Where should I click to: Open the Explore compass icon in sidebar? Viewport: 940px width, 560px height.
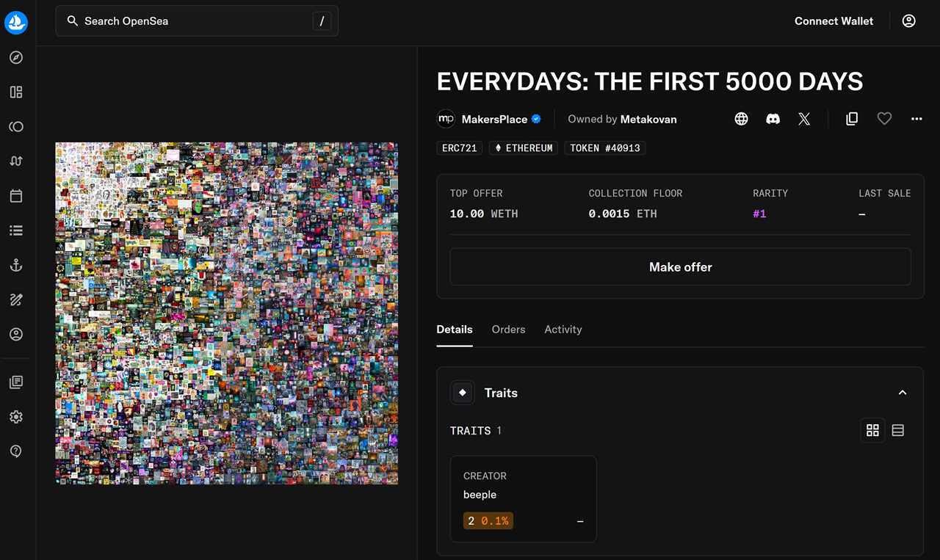(x=15, y=57)
